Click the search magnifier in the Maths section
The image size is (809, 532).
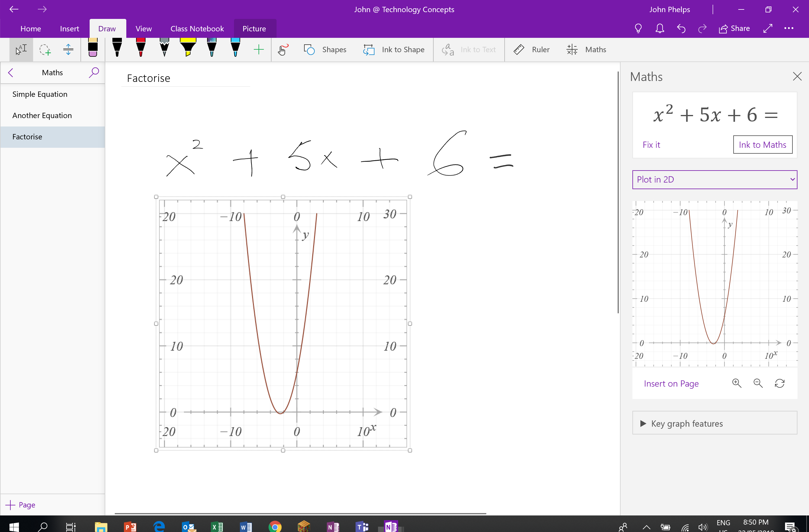pos(94,72)
